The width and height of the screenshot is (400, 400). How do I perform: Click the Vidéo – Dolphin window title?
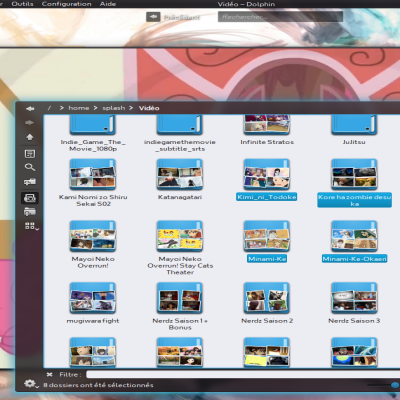click(246, 4)
